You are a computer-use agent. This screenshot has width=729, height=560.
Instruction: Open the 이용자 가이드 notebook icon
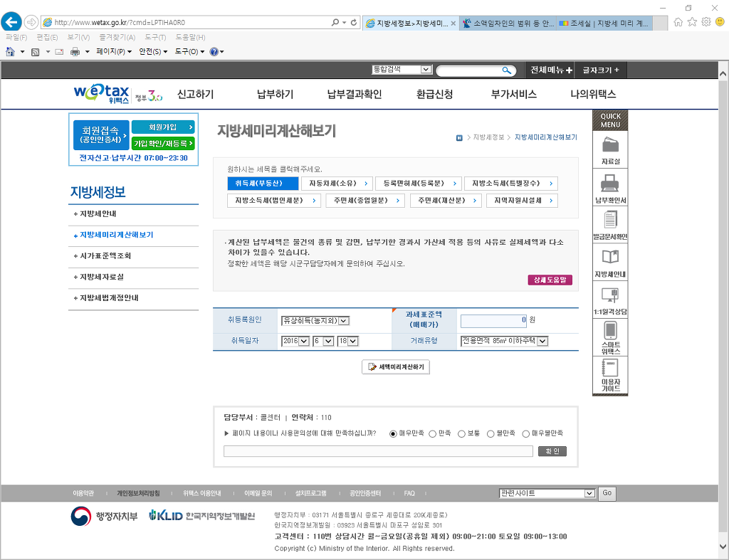(x=610, y=369)
